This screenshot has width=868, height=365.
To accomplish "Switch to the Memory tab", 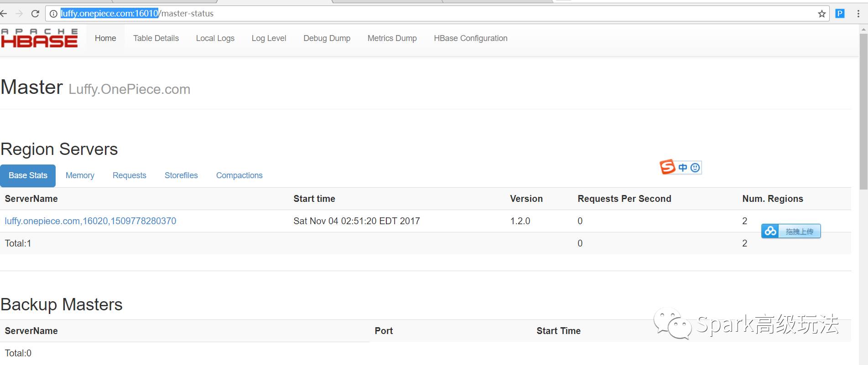I will 80,175.
